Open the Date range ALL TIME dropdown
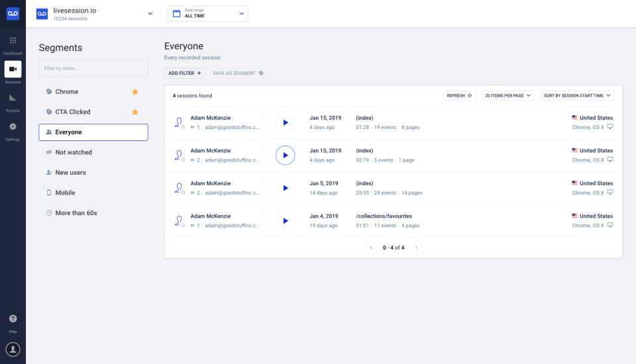This screenshot has width=636, height=364. (207, 13)
